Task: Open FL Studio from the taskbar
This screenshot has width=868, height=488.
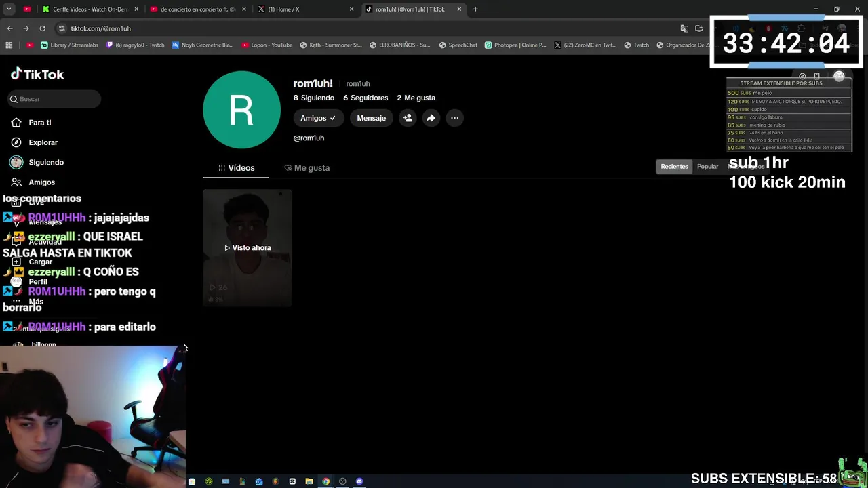Action: pos(275,481)
